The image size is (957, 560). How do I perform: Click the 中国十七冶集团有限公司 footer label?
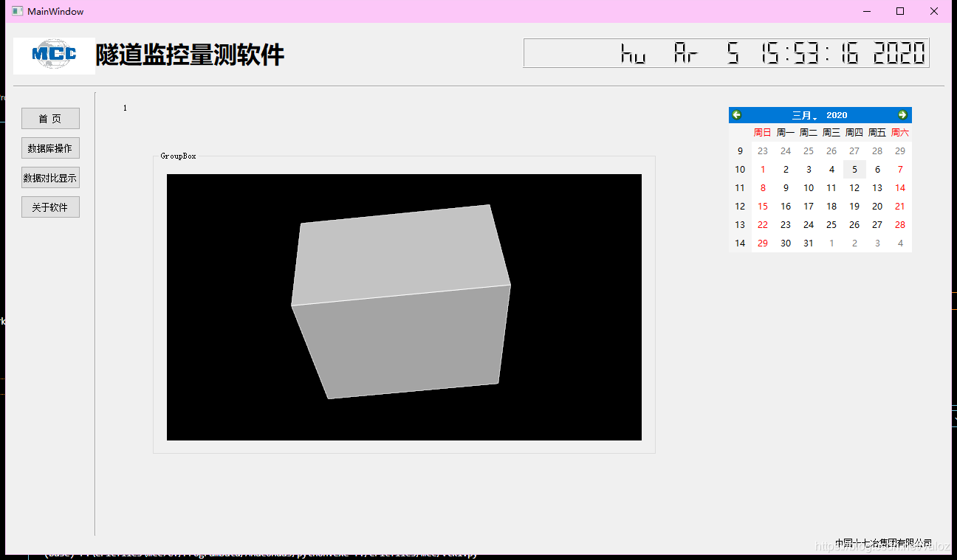(x=883, y=543)
